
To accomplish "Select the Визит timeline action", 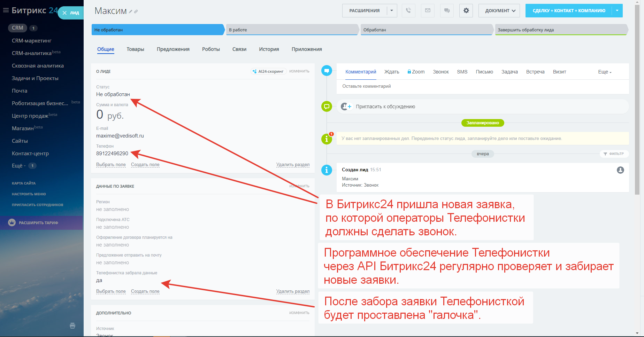I will (x=559, y=72).
